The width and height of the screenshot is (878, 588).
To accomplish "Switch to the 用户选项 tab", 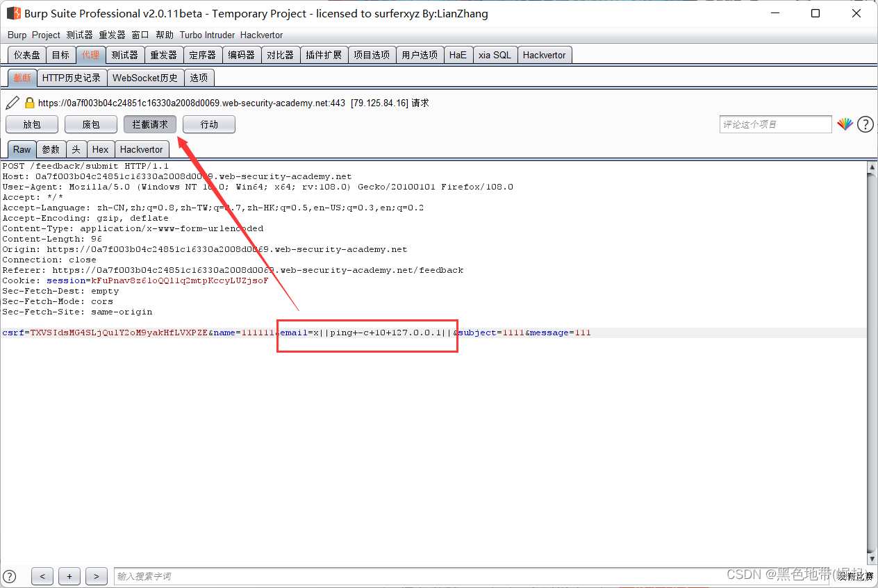I will [x=420, y=55].
